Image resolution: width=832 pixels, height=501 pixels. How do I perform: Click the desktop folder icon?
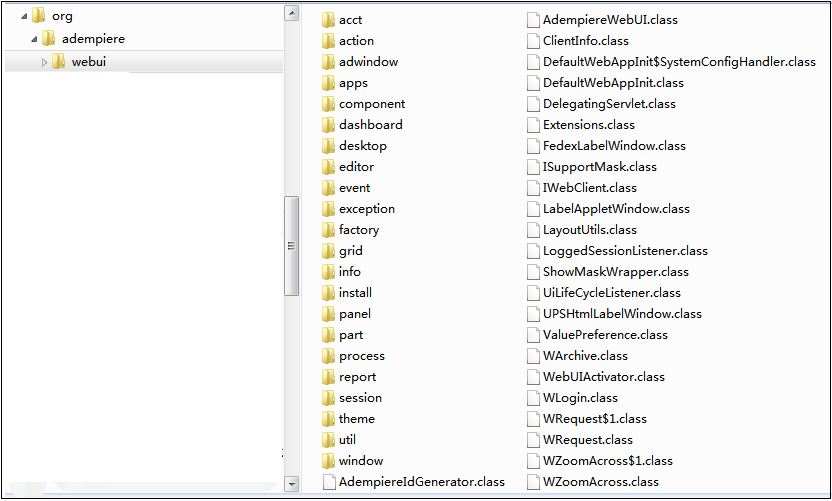tap(328, 146)
